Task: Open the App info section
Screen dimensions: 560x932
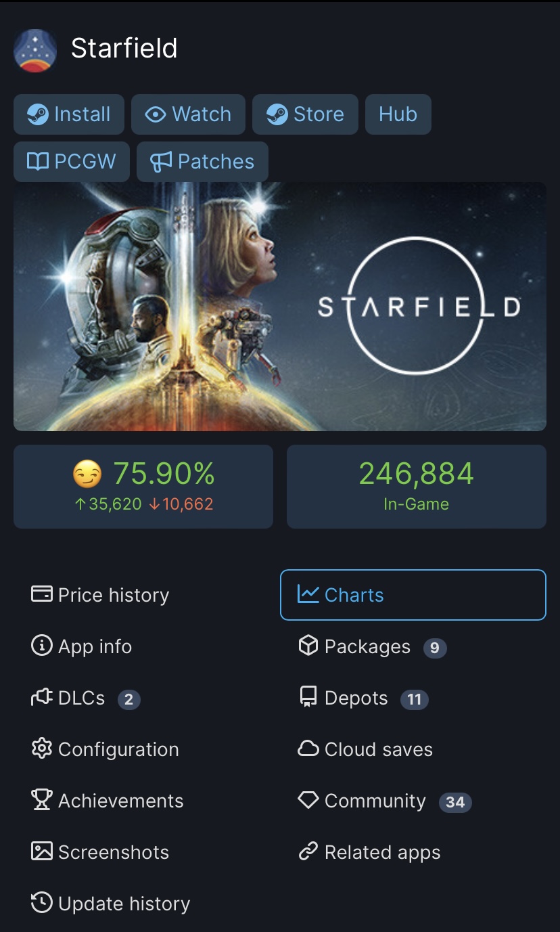Action: 82,646
